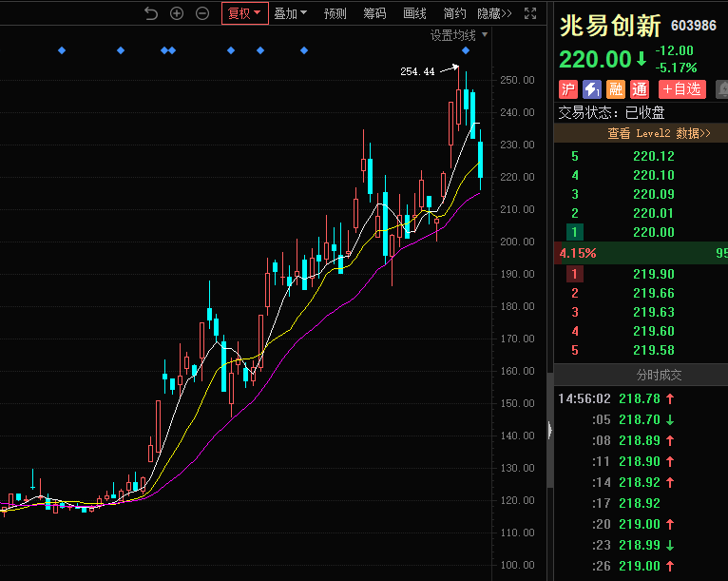Click the red 沪 market badge
Screen dimensions: 728x581
[x=568, y=89]
